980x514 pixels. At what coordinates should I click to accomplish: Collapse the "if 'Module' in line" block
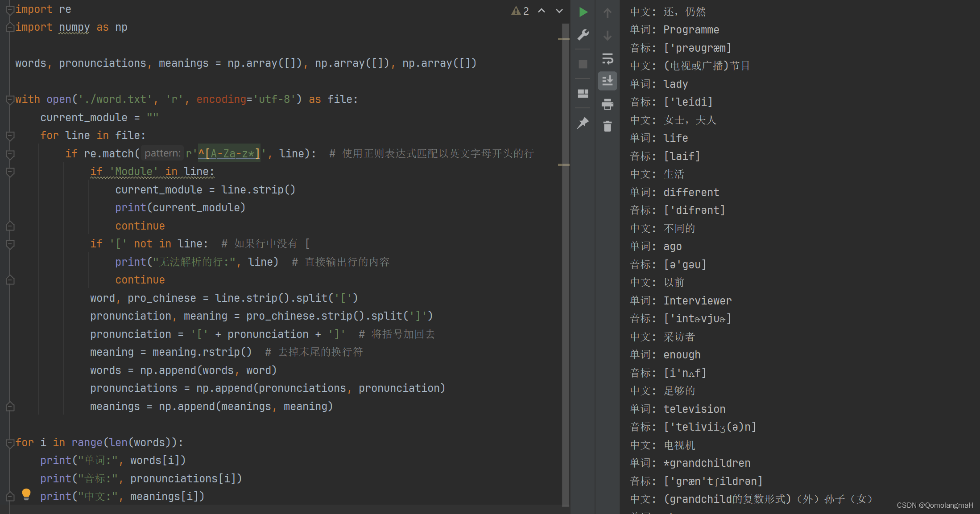10,172
